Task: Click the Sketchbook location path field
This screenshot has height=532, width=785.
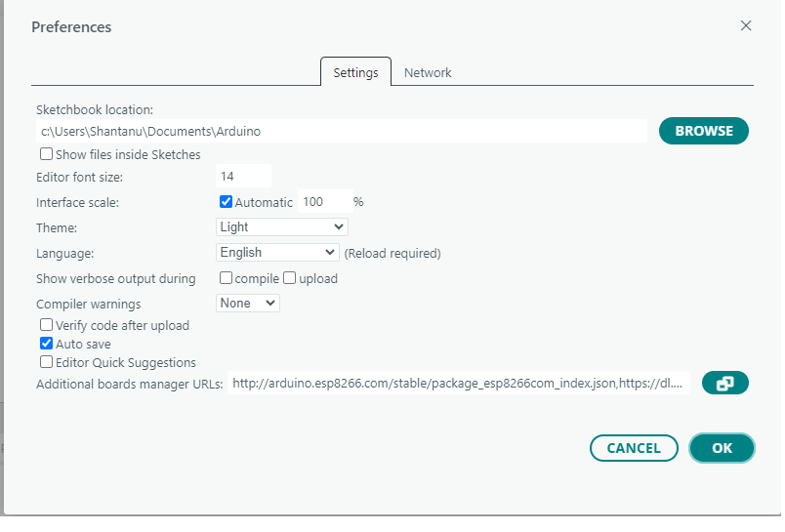Action: pos(342,131)
